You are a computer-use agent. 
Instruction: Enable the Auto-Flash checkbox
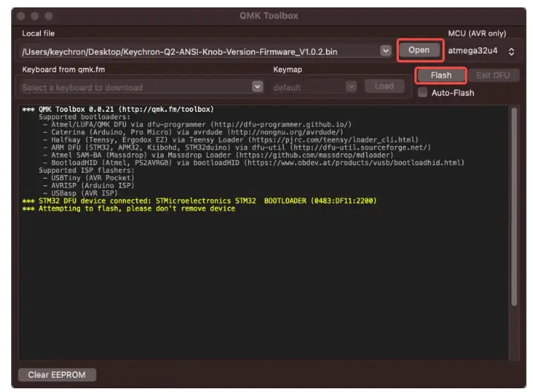tap(423, 93)
